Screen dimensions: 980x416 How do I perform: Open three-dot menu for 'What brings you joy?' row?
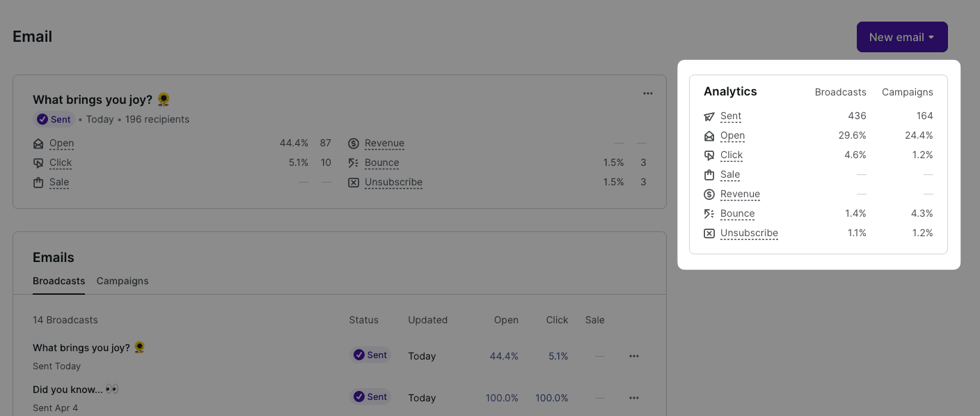[x=633, y=356]
